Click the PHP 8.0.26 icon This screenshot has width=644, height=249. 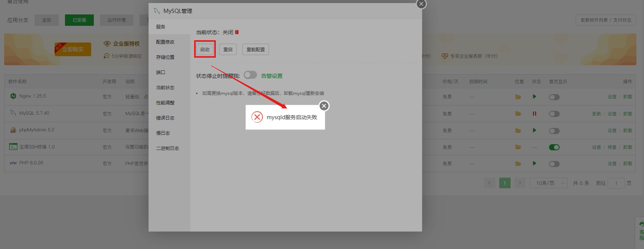[13, 163]
